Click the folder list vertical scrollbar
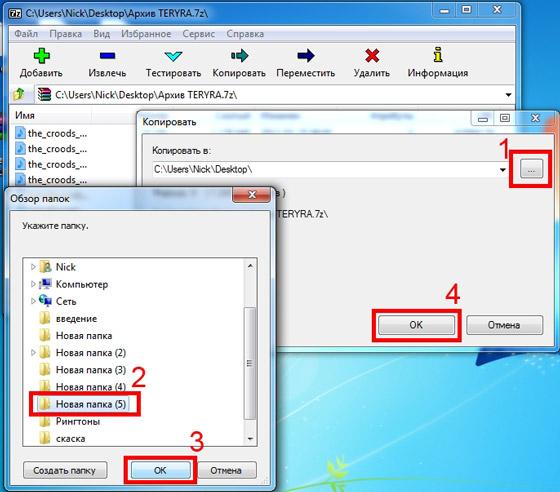This screenshot has height=492, width=560. [x=250, y=352]
